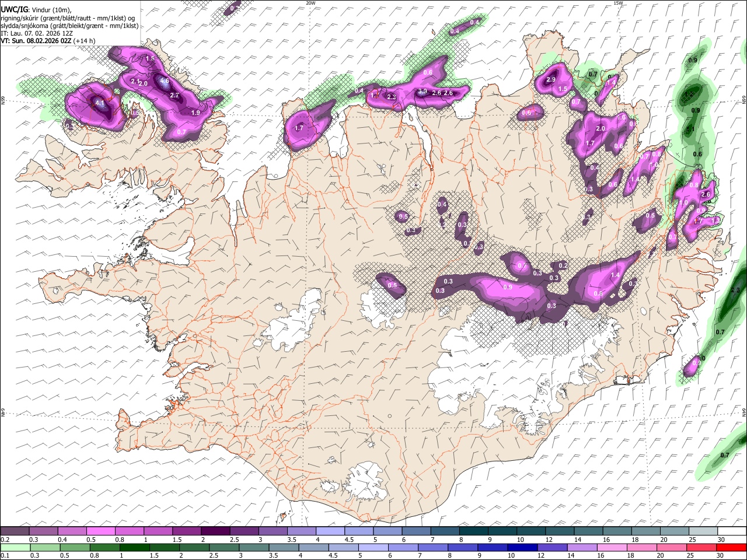Pick the magenta-purple swatch between 1.5 and 2, top row
Image resolution: width=747 pixels, height=560 pixels.
click(187, 531)
